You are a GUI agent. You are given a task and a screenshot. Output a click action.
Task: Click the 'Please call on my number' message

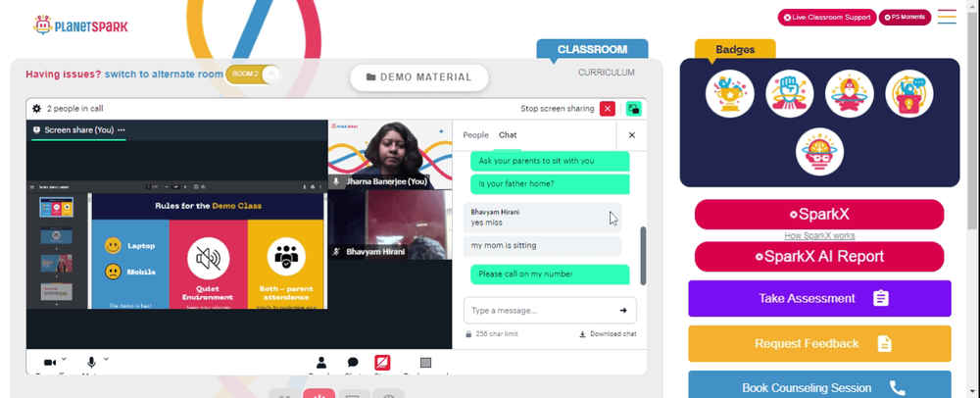[x=550, y=274]
